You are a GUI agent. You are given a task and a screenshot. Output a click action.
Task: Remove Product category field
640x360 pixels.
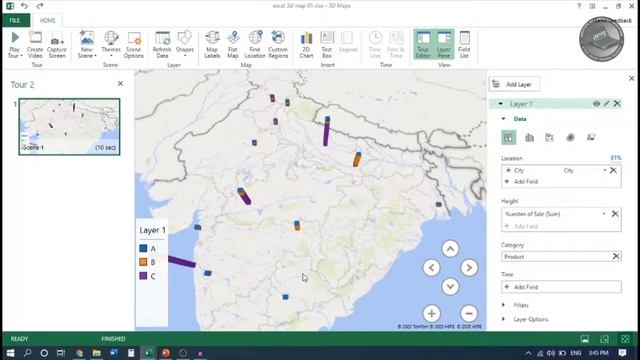click(616, 256)
